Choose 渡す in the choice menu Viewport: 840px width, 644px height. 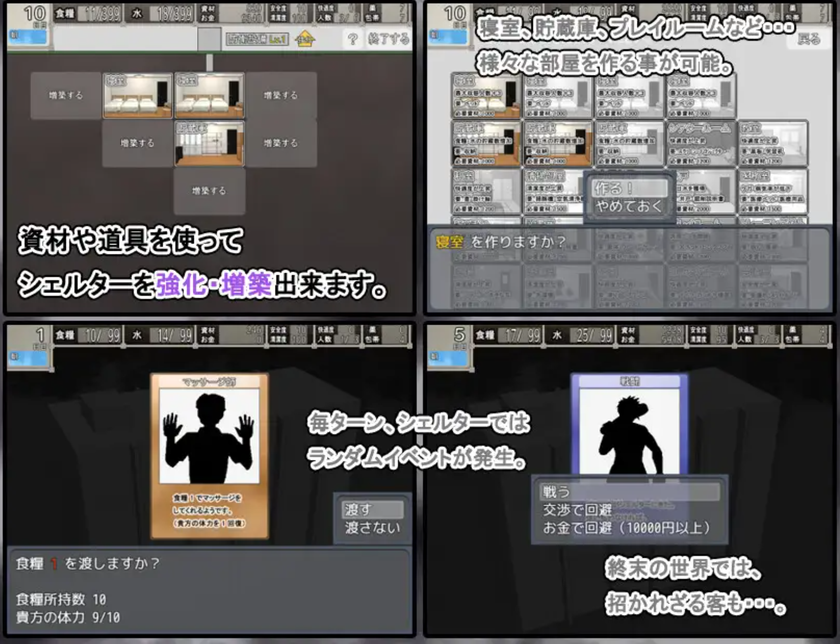(372, 509)
